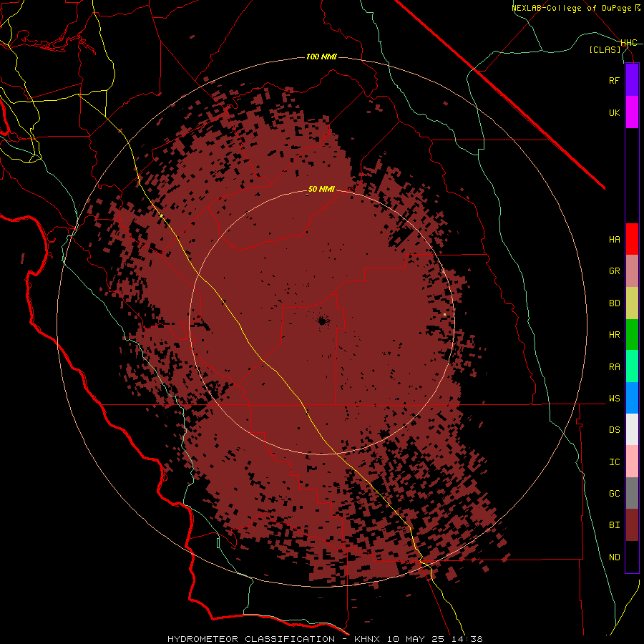Click the GR legend label

[x=614, y=271]
